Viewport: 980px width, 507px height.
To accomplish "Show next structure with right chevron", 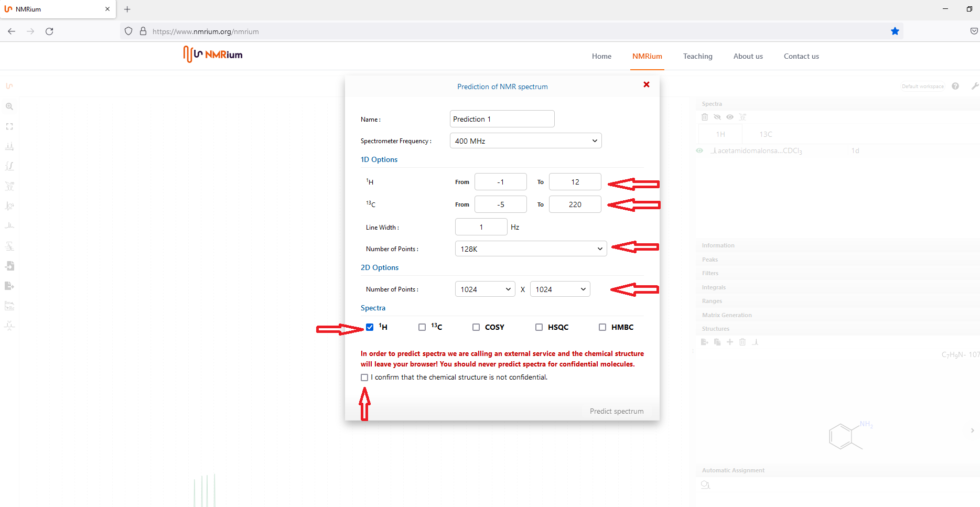I will click(972, 430).
